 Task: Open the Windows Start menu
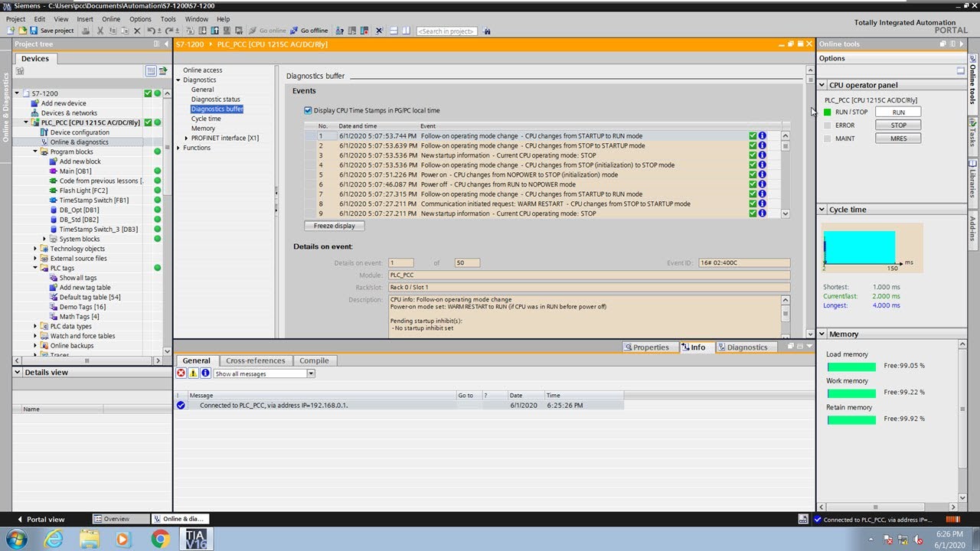16,539
